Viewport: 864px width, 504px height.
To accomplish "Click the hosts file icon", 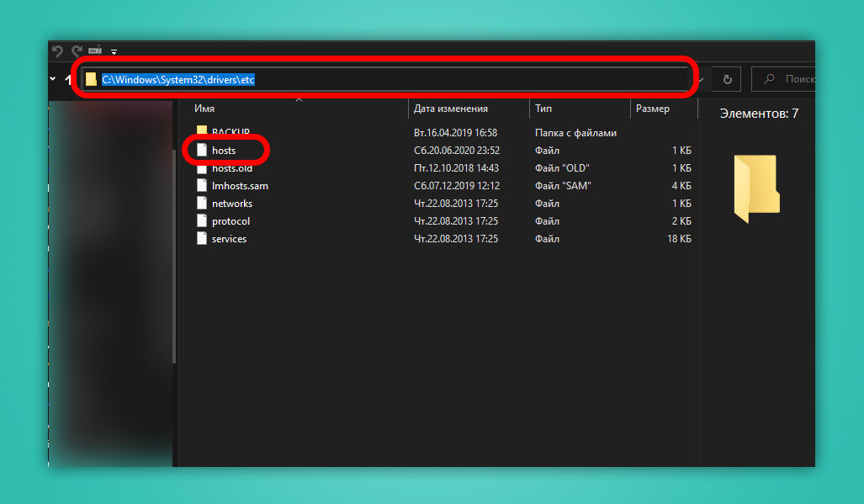I will [202, 150].
